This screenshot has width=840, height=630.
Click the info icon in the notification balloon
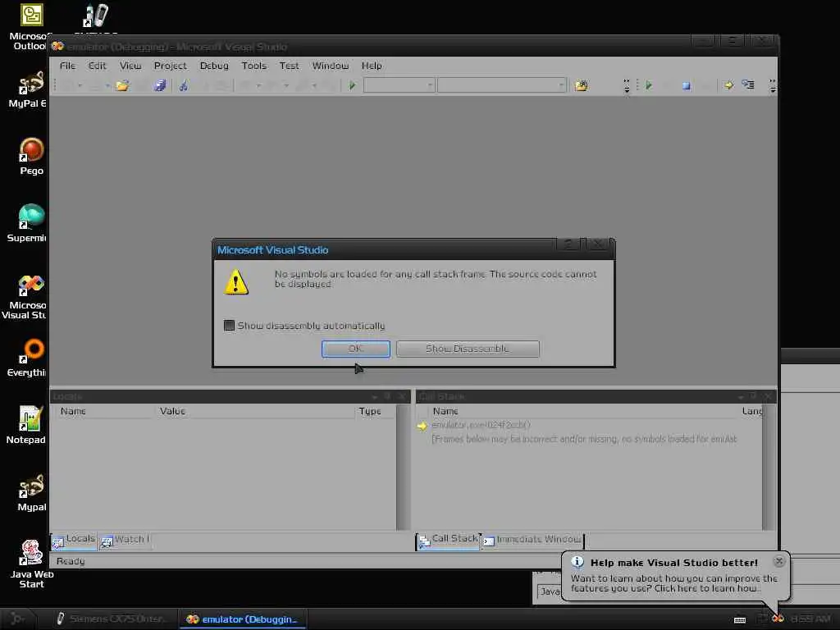tap(577, 561)
